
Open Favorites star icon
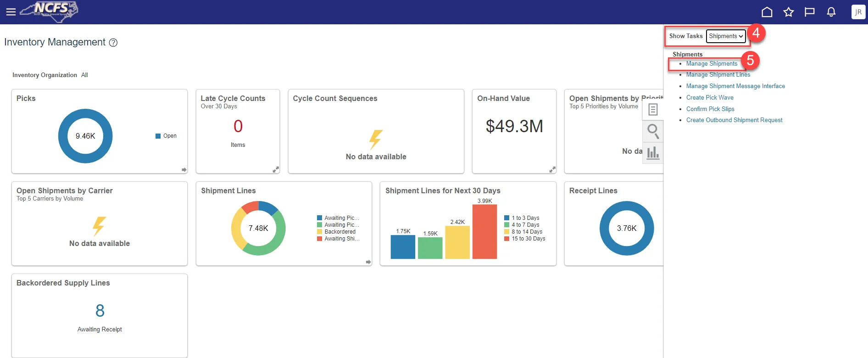pos(788,12)
